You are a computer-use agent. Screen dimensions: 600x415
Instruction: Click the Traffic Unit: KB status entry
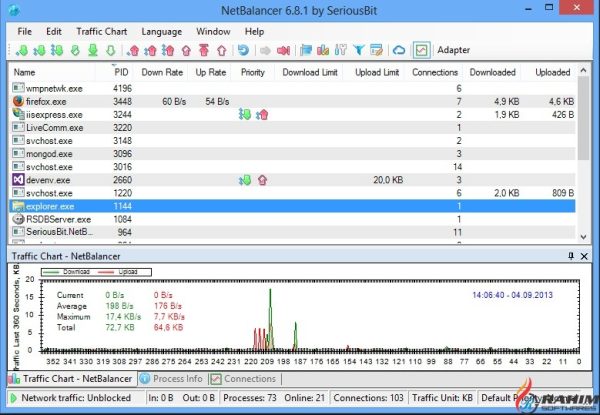(x=442, y=398)
